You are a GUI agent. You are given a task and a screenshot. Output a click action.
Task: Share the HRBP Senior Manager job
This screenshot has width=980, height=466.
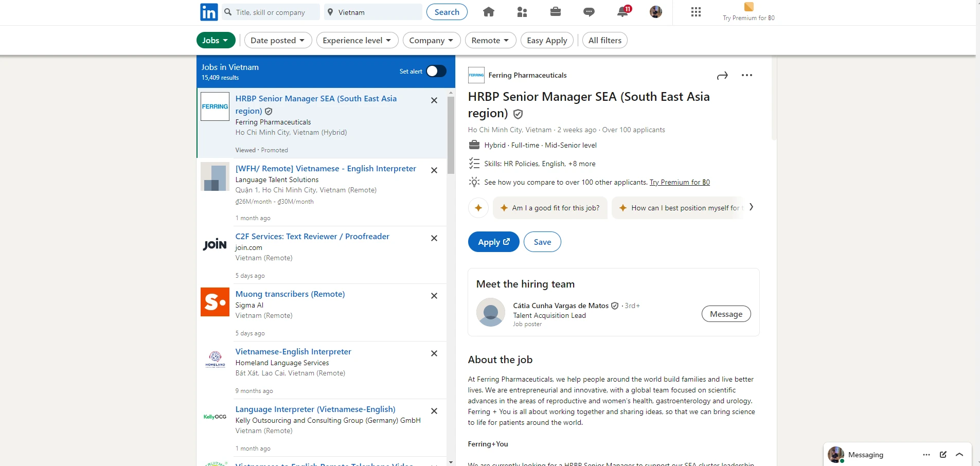click(722, 76)
